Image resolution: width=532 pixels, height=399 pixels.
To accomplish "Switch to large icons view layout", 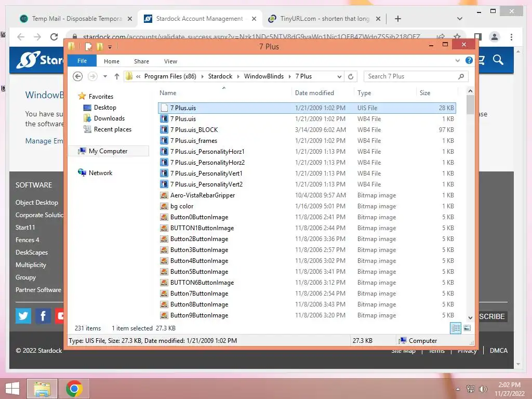I will 467,328.
